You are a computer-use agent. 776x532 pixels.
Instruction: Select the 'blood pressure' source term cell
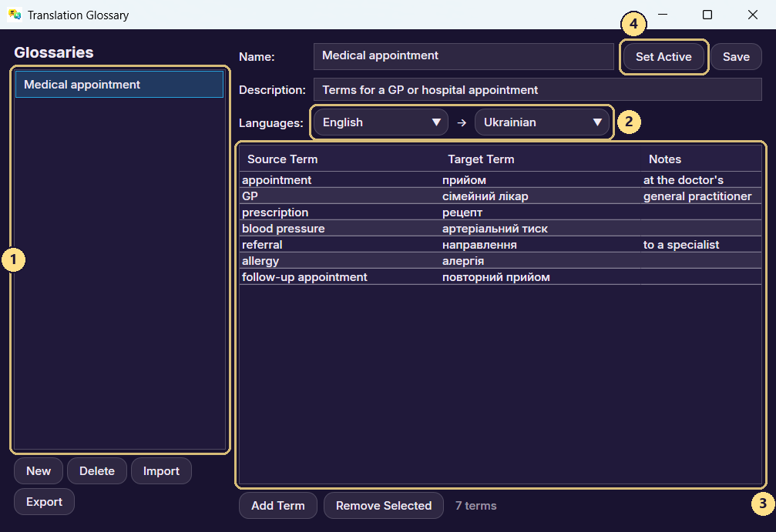pos(340,229)
